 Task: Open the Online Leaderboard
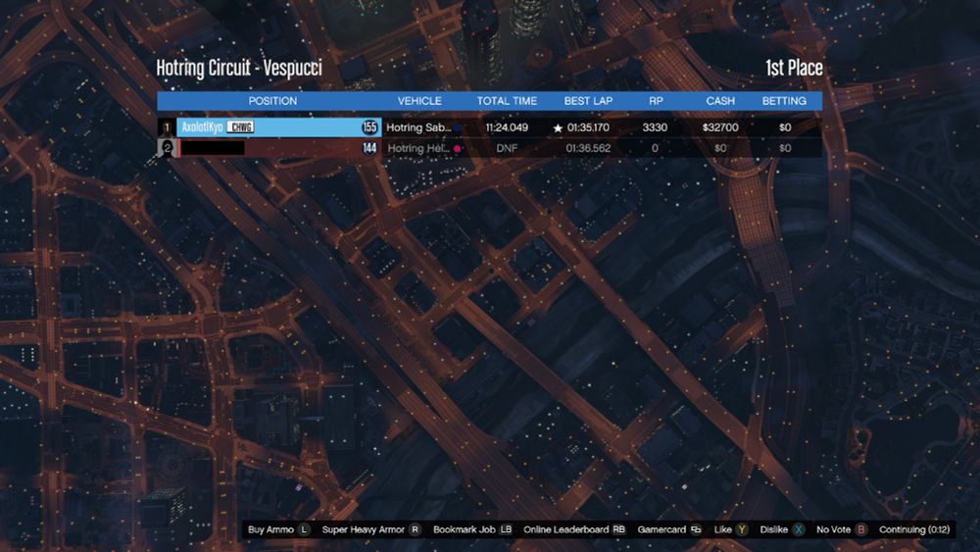point(565,529)
